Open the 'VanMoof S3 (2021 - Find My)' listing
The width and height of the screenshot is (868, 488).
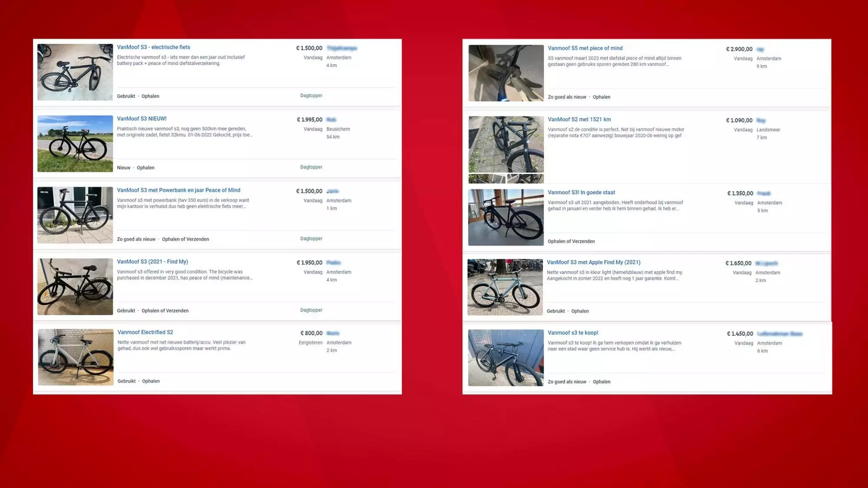[152, 262]
